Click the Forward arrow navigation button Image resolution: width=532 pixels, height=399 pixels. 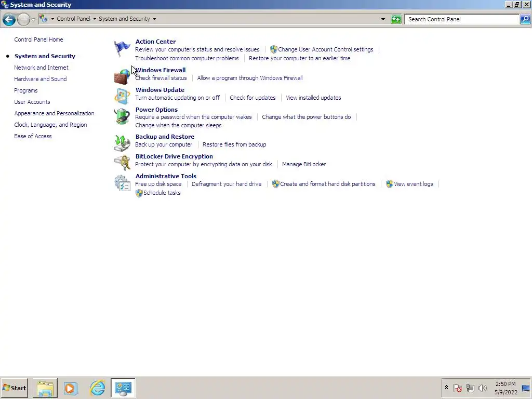point(23,19)
